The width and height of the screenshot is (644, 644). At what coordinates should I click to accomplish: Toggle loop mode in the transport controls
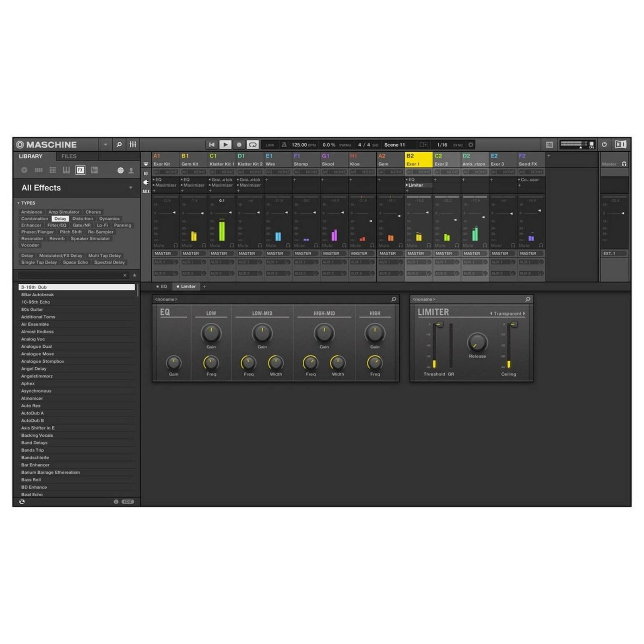253,144
